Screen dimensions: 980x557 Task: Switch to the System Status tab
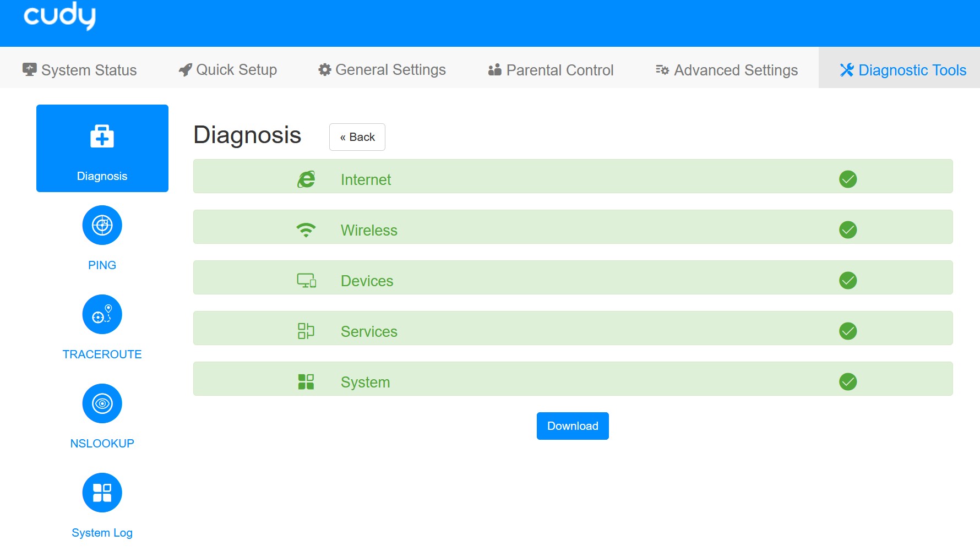coord(80,70)
